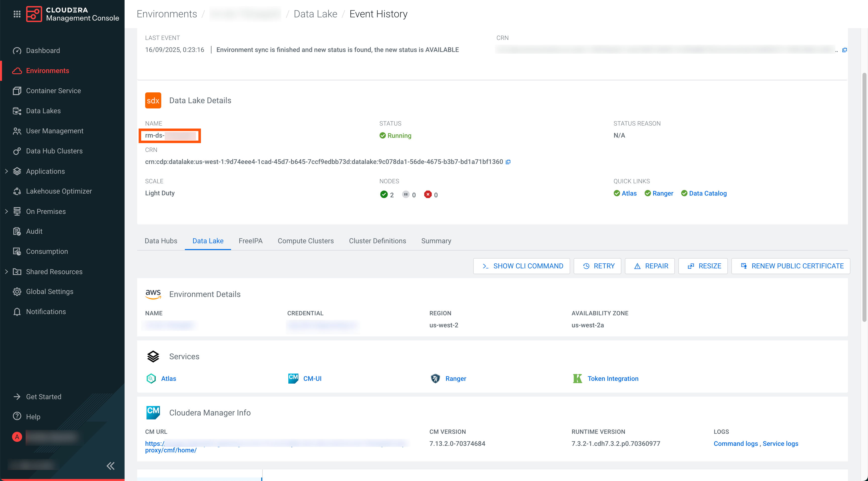Expand the Applications sidebar group
The image size is (868, 481).
coord(6,171)
